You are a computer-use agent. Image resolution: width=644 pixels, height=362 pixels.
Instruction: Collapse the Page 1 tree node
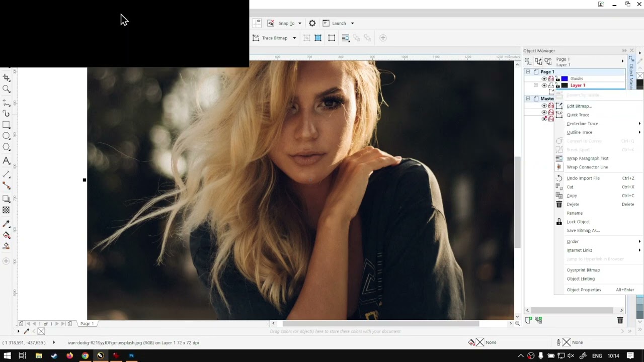(x=528, y=72)
